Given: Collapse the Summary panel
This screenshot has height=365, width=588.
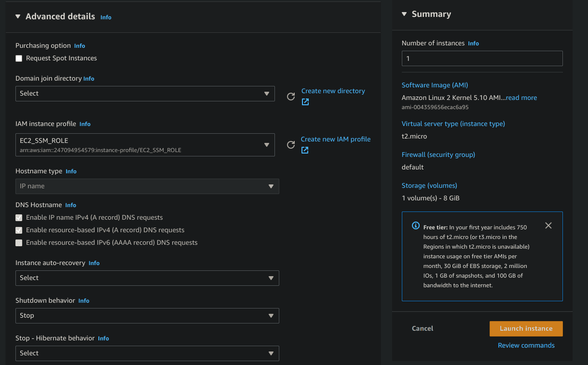Looking at the screenshot, I should 404,14.
